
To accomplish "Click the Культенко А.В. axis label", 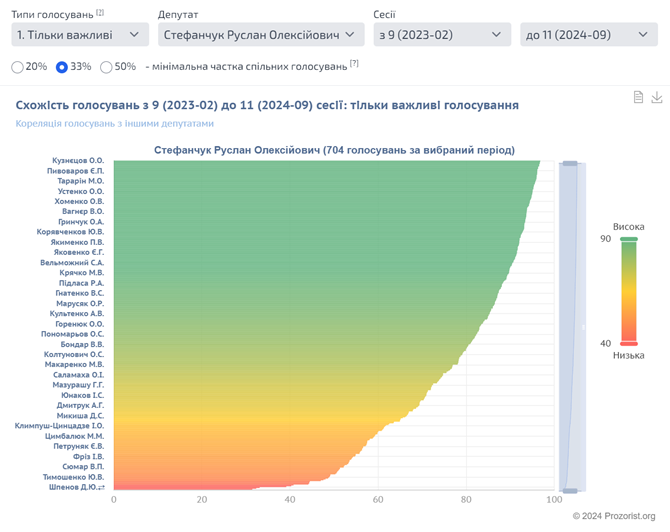I will (77, 314).
